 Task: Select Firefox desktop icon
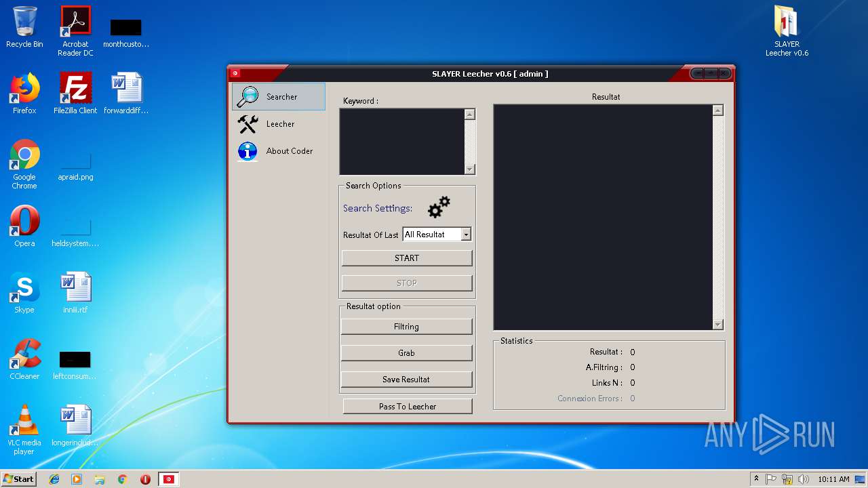coord(24,94)
